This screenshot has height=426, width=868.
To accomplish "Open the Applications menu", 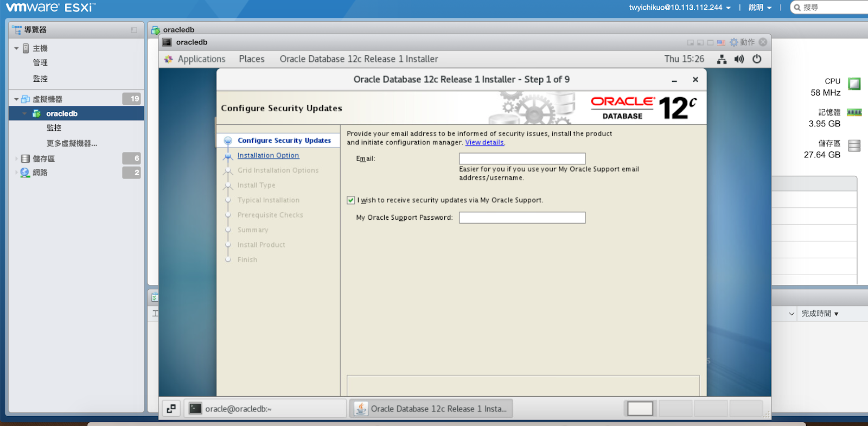I will click(201, 59).
